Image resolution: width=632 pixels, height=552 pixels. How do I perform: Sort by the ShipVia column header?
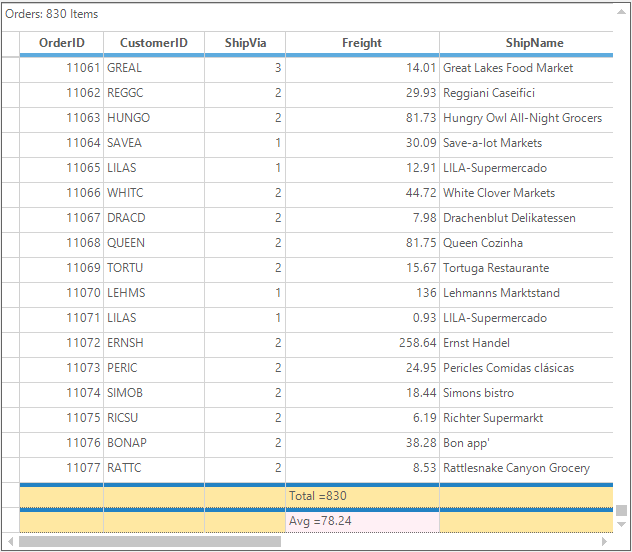[245, 43]
